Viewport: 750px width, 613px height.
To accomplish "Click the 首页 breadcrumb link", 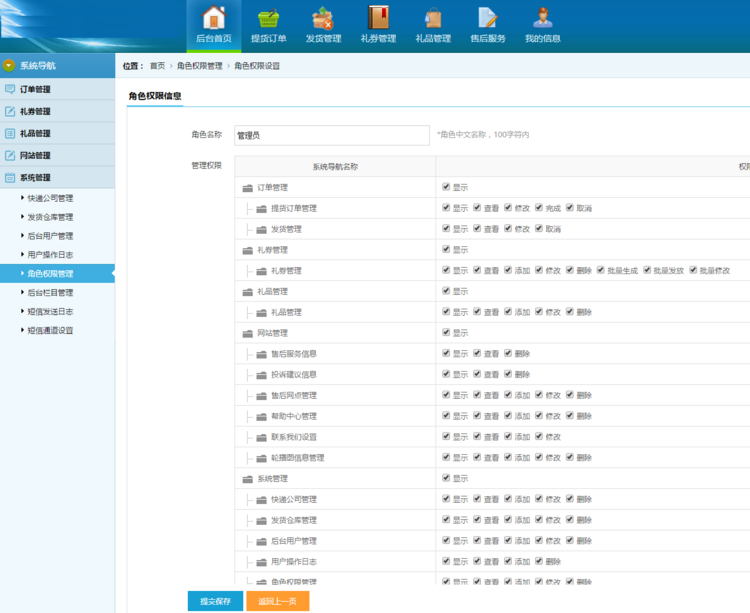I will click(x=157, y=66).
